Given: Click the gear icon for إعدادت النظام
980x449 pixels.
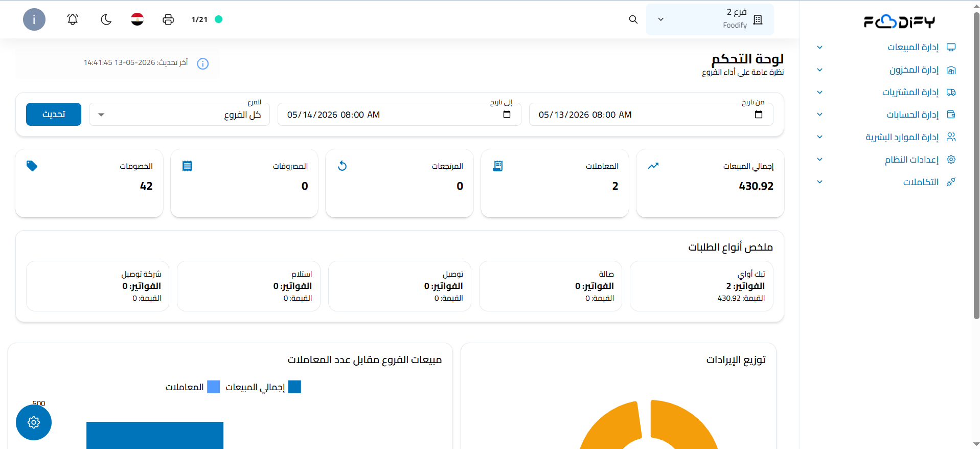Looking at the screenshot, I should pos(951,160).
